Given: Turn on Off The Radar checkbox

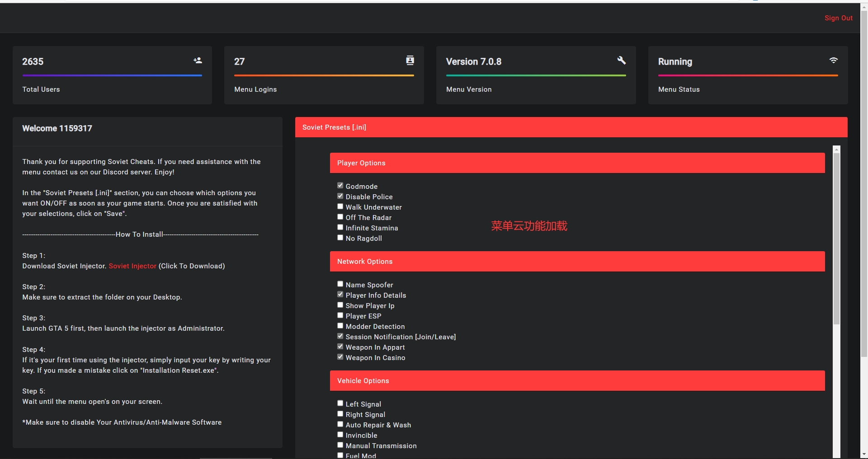Looking at the screenshot, I should 340,217.
